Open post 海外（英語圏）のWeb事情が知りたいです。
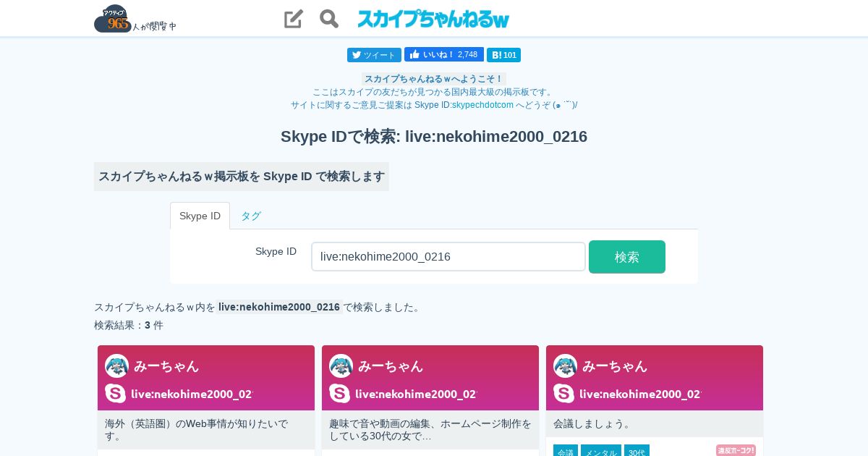Screen dimensions: 868x456 click(x=206, y=430)
